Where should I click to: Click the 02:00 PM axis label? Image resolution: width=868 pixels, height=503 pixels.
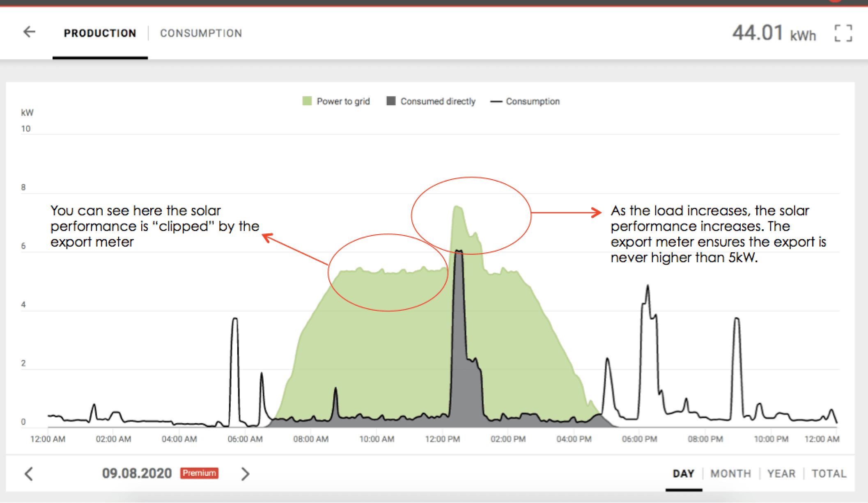coord(508,439)
